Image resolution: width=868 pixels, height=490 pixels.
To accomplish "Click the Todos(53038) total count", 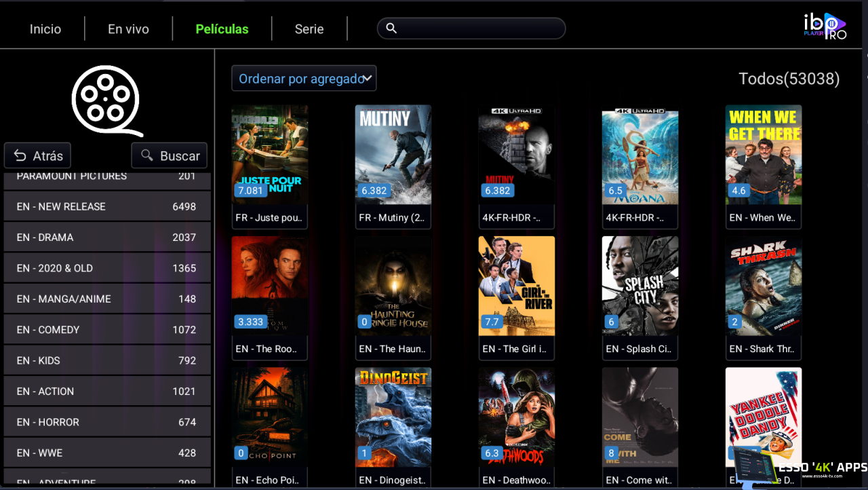I will [789, 79].
